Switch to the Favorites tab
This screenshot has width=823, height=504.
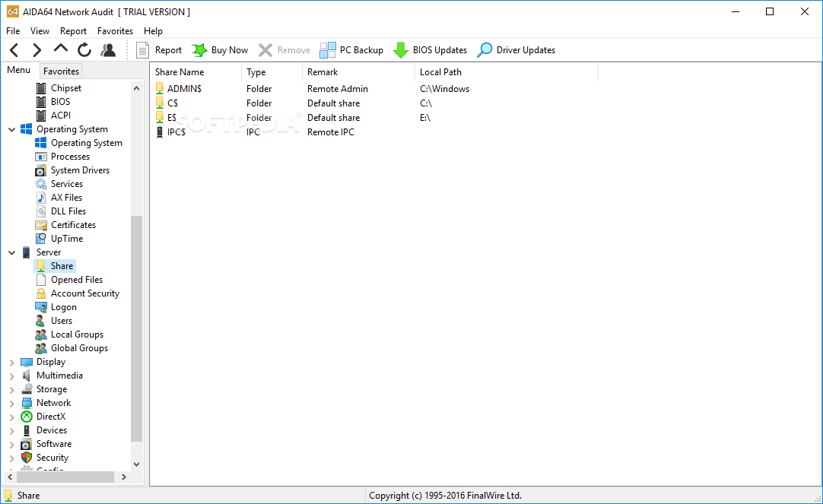point(61,71)
